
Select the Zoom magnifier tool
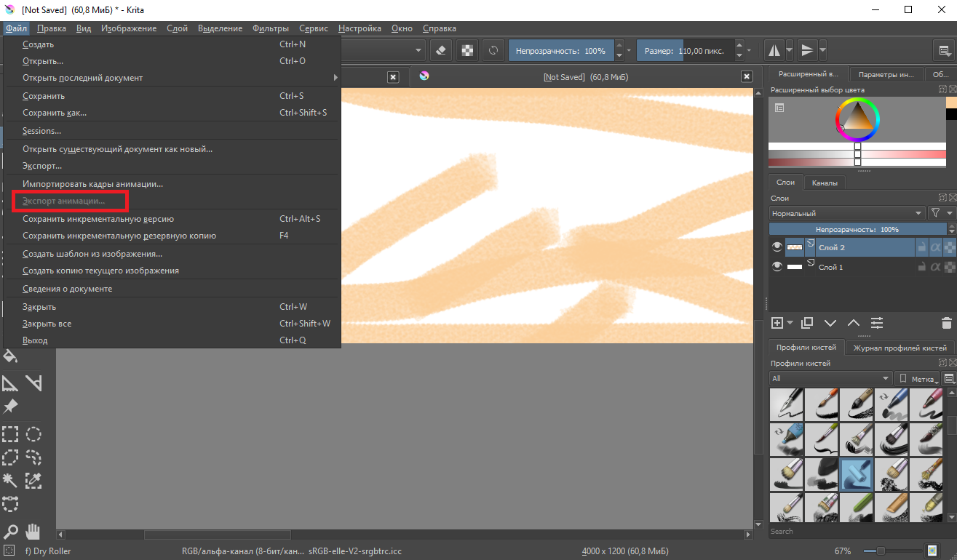click(10, 531)
